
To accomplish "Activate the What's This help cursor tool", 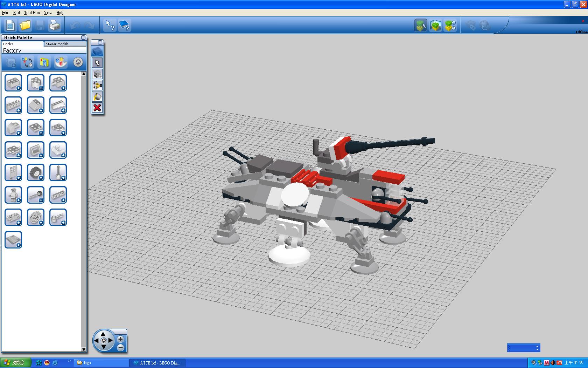I will click(x=110, y=25).
